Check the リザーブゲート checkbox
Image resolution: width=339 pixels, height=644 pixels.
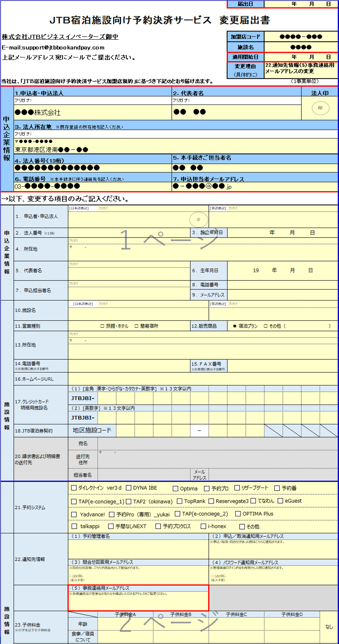pyautogui.click(x=237, y=488)
